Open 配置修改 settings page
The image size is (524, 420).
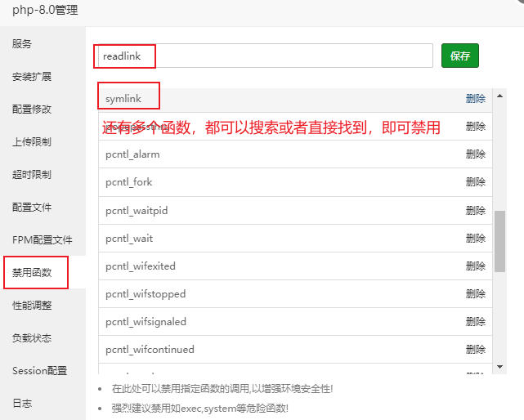click(x=32, y=109)
